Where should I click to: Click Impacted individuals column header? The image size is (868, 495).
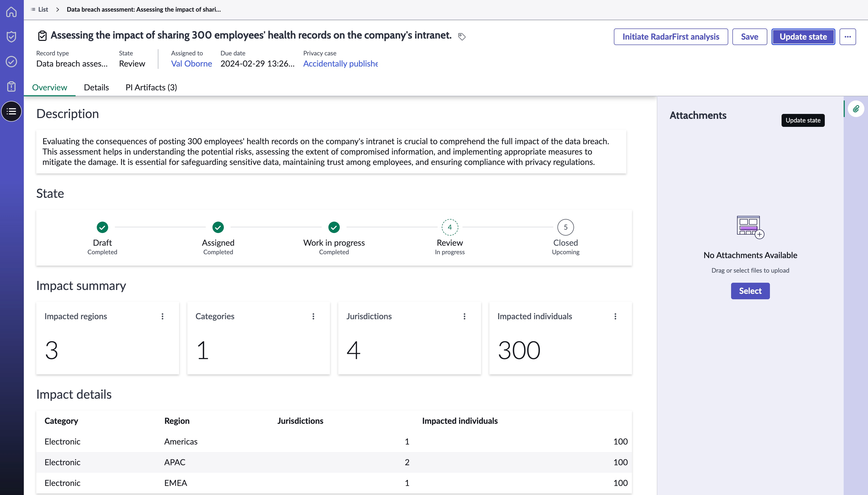pyautogui.click(x=460, y=421)
